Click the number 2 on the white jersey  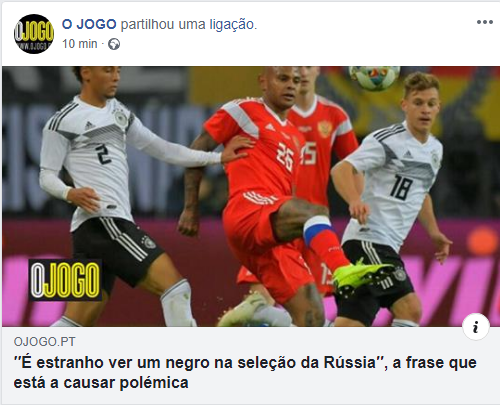click(x=103, y=154)
